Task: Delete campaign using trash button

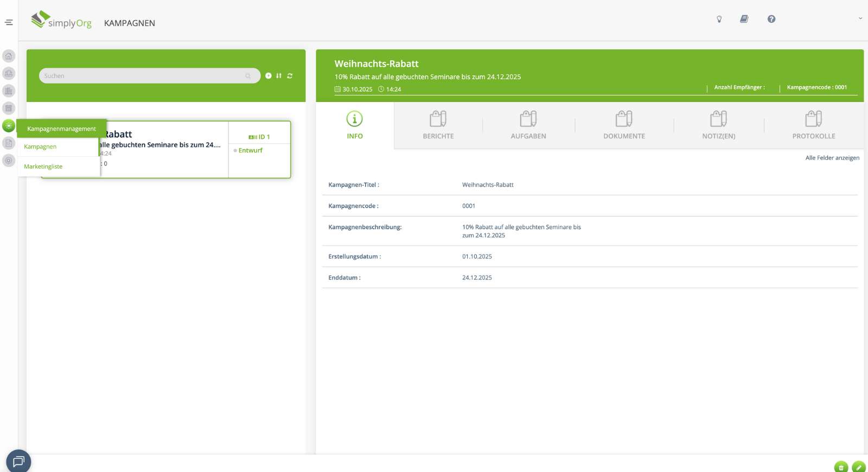Action: (x=841, y=467)
